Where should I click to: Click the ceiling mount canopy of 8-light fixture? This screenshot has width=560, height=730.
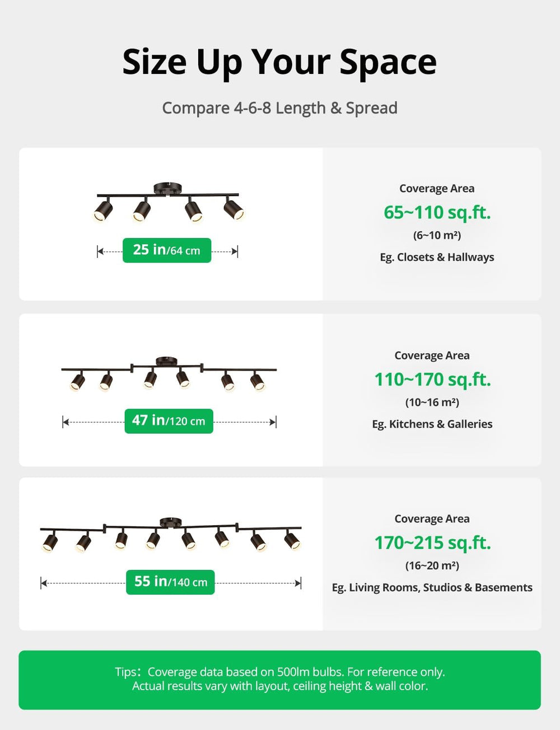pos(170,522)
